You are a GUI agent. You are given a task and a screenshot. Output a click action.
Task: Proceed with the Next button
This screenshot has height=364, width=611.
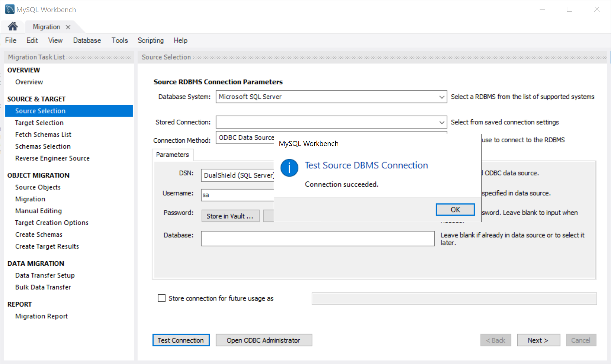click(x=538, y=340)
